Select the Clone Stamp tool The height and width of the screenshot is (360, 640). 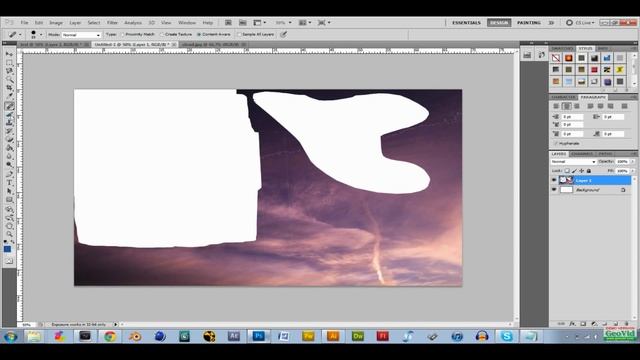[9, 123]
